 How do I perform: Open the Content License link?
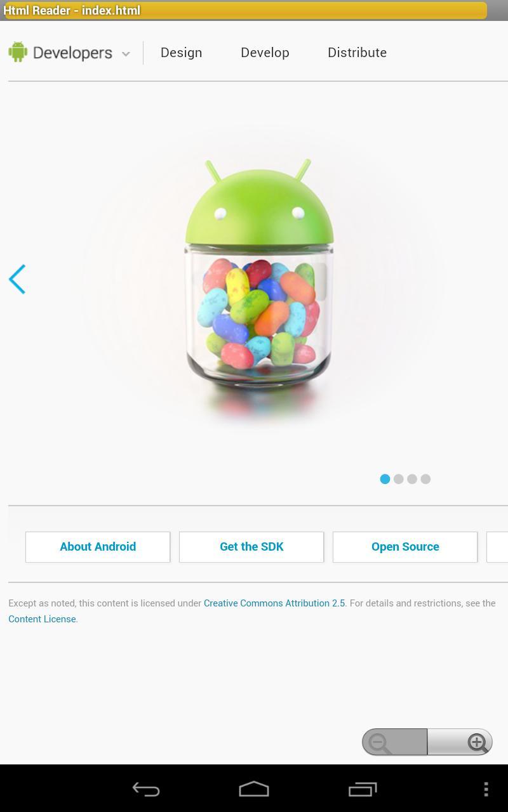coord(42,619)
